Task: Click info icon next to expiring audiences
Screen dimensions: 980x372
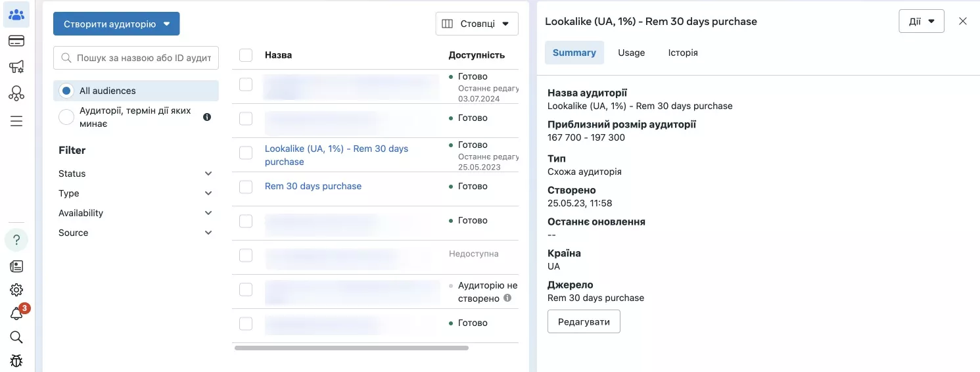Action: click(x=207, y=117)
